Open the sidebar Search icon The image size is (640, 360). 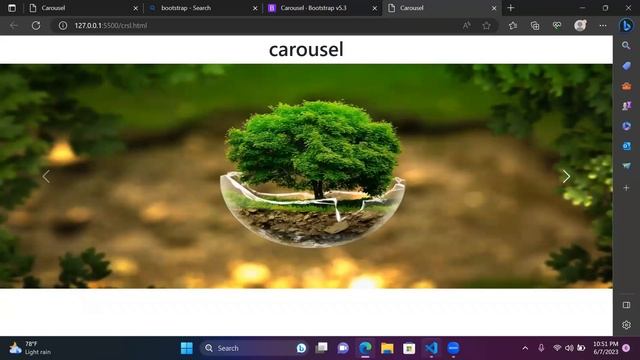(x=626, y=45)
